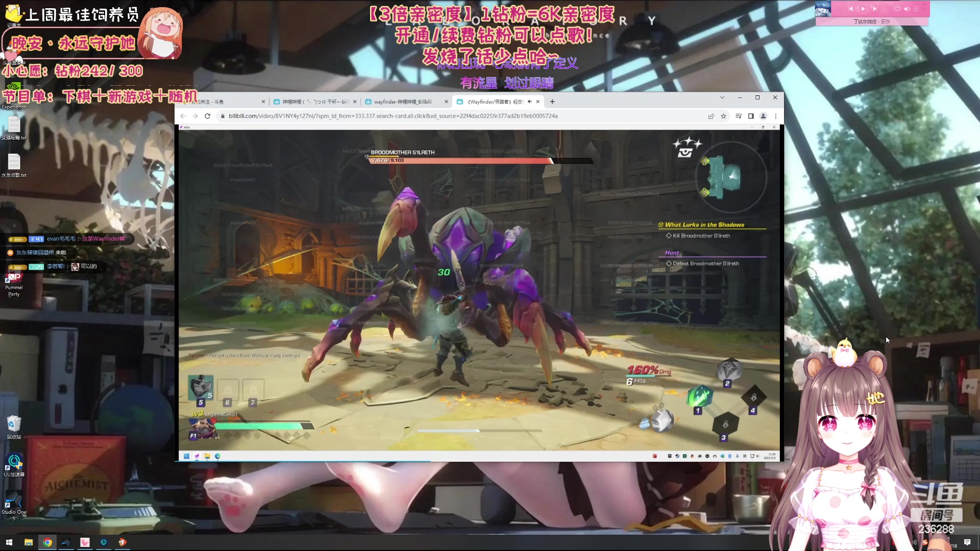Viewport: 980px width, 551px height.
Task: Open the red bird app in taskbar
Action: (122, 542)
